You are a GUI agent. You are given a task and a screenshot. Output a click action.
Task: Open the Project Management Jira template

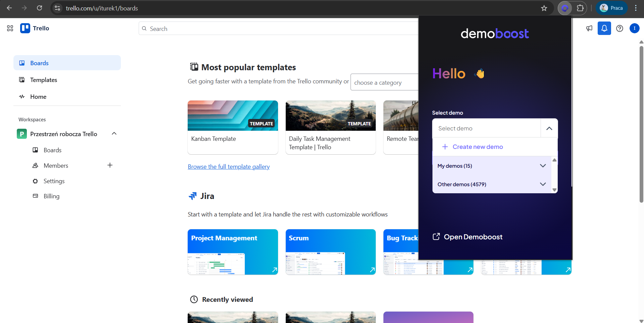[233, 252]
